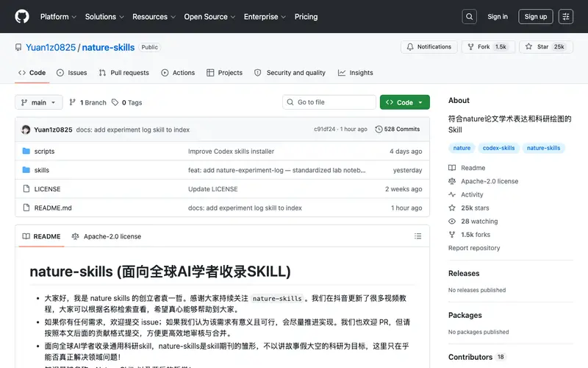Open the appearance settings icon in header
This screenshot has height=368, width=588.
coord(565,16)
